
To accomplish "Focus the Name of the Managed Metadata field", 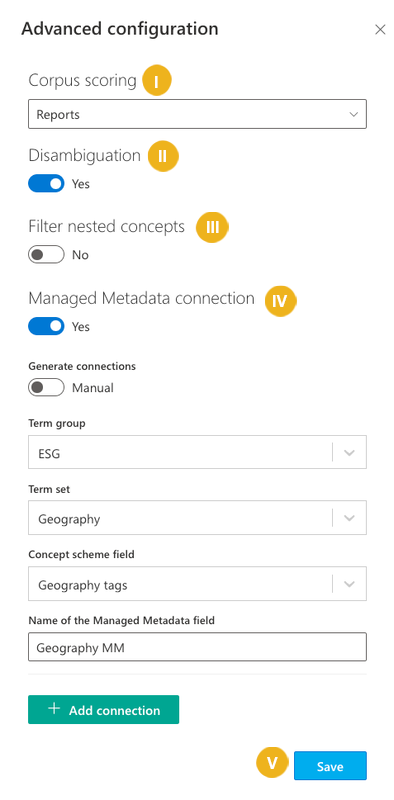I will tap(197, 647).
